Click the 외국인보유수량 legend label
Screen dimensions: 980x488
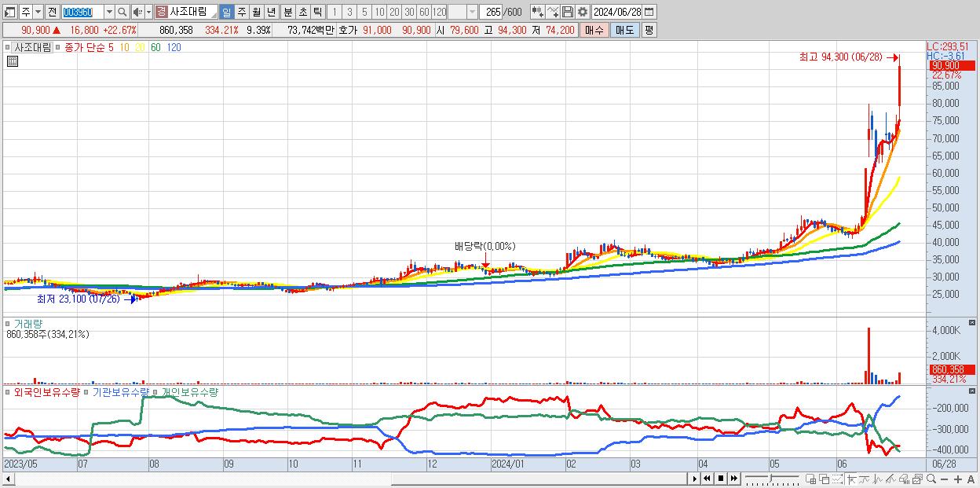click(47, 391)
